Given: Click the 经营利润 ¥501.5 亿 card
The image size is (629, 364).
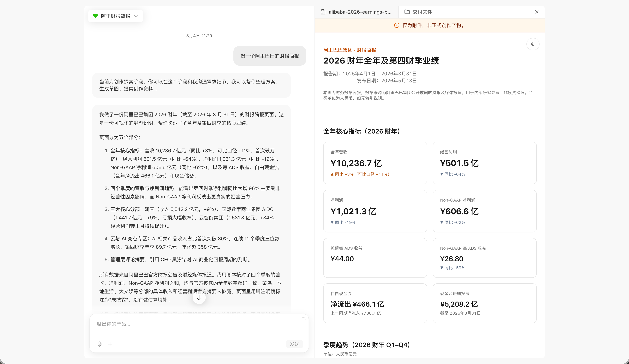Looking at the screenshot, I should pyautogui.click(x=485, y=163).
